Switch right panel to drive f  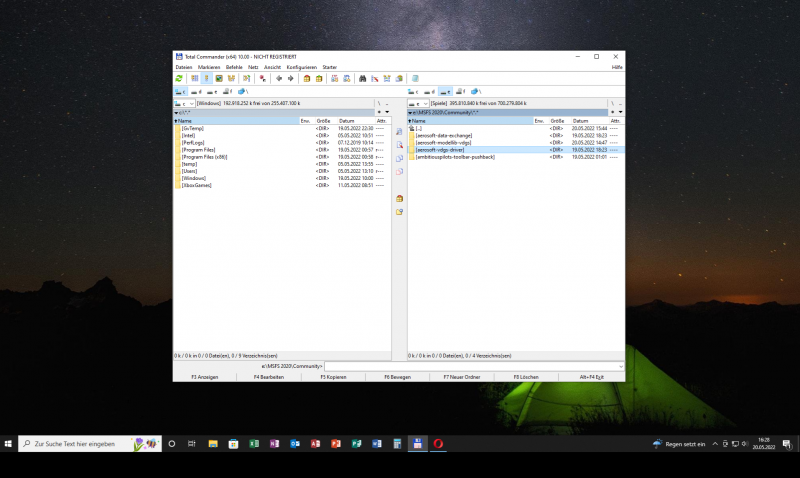(460, 92)
